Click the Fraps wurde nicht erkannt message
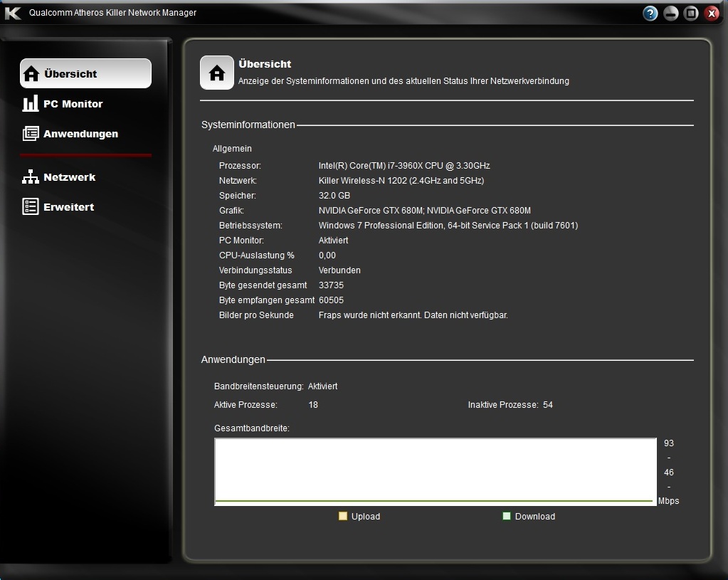The width and height of the screenshot is (728, 580). 413,315
